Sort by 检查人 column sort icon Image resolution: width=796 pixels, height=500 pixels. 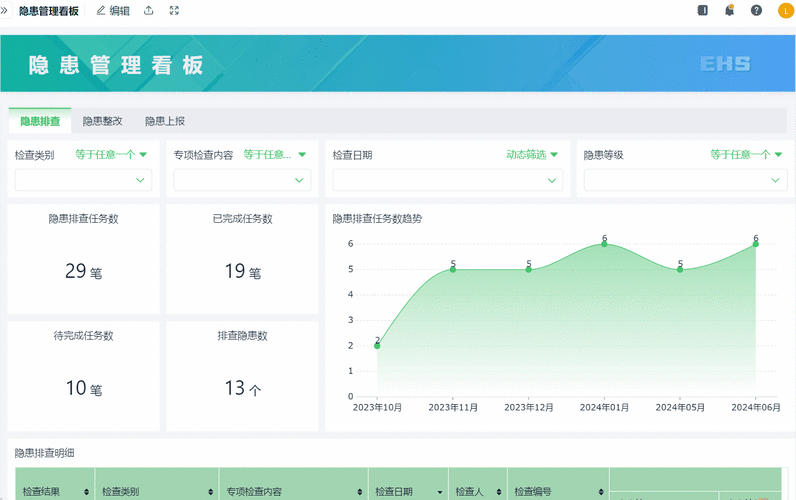(x=499, y=491)
